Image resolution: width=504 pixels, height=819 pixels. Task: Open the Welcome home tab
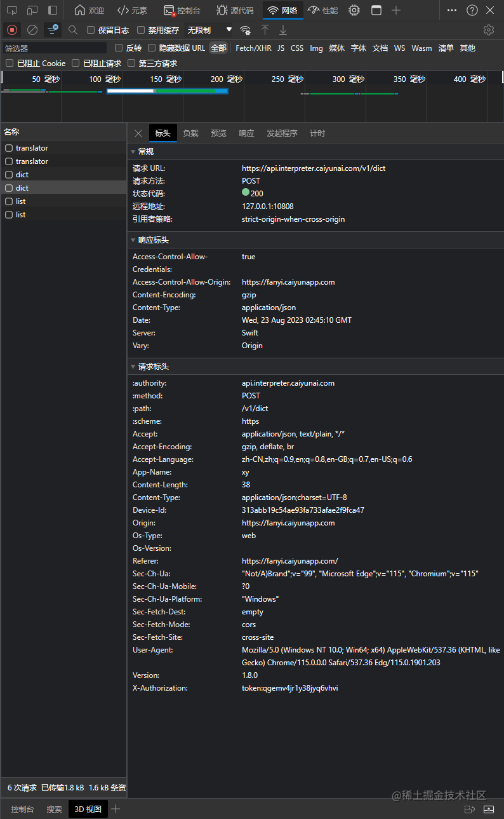[x=90, y=10]
